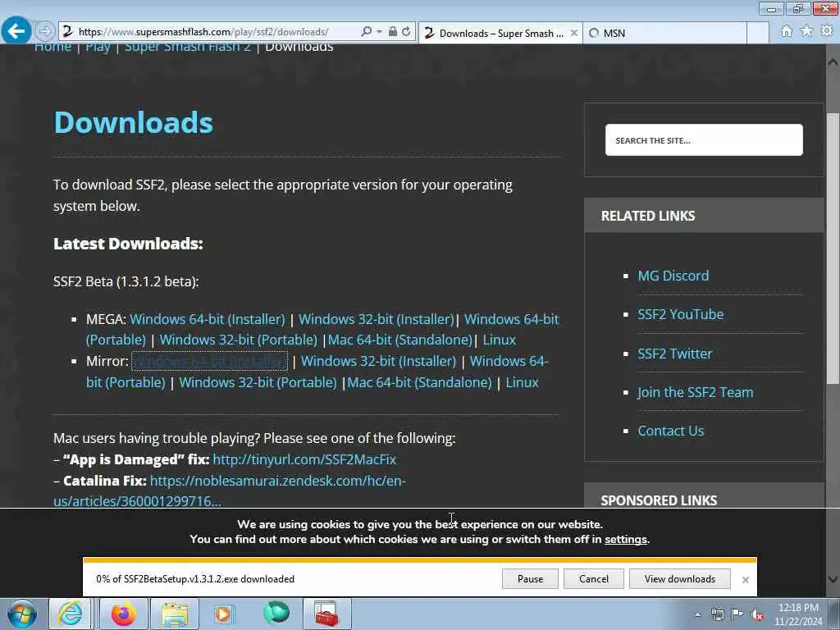840x630 pixels.
Task: Click the View downloads button
Action: [680, 579]
